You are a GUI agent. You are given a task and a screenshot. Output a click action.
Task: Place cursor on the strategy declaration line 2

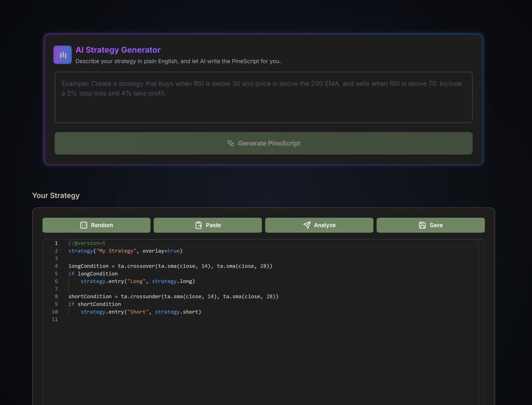[x=124, y=251]
